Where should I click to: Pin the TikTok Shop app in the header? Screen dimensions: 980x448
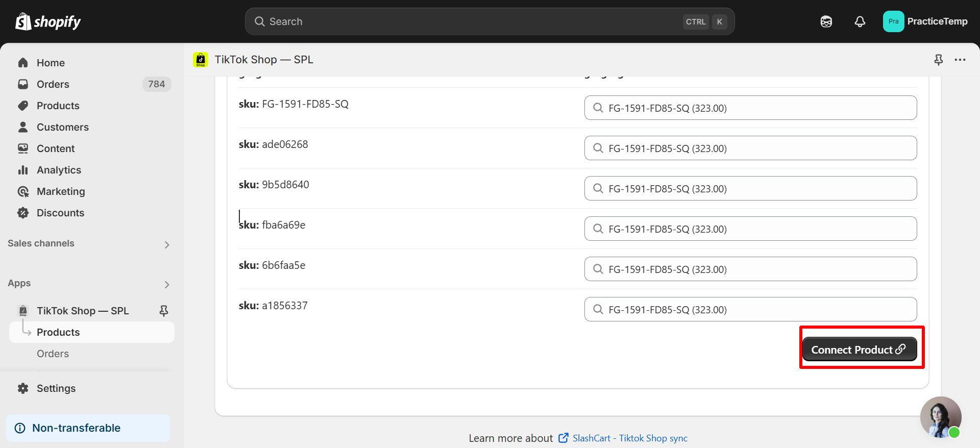(938, 60)
